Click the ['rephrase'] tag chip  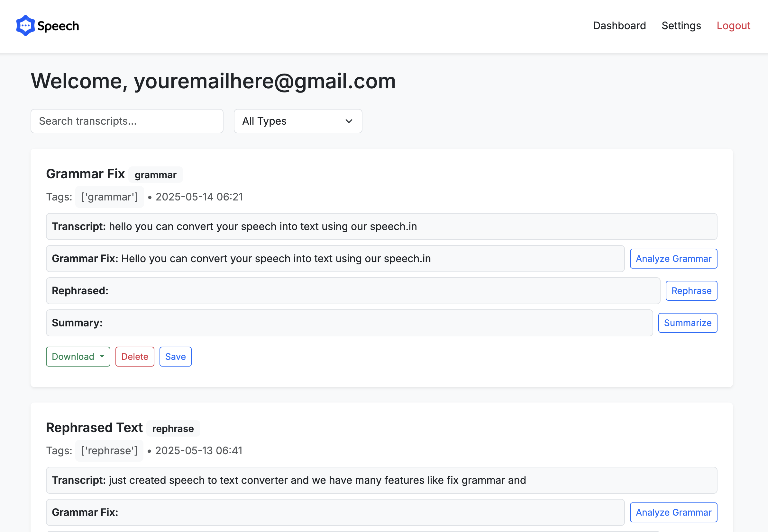tap(109, 451)
